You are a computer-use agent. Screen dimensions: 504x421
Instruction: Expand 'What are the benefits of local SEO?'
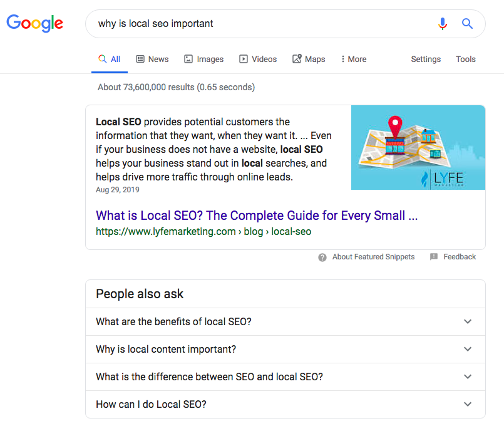[285, 321]
